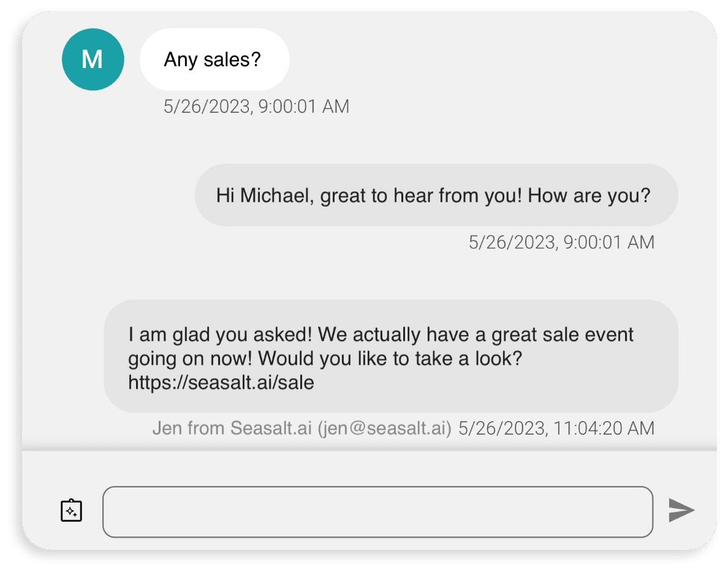Screen dimensions: 728x572
Task: Click the timestamp under "Any sales?"
Action: [256, 107]
